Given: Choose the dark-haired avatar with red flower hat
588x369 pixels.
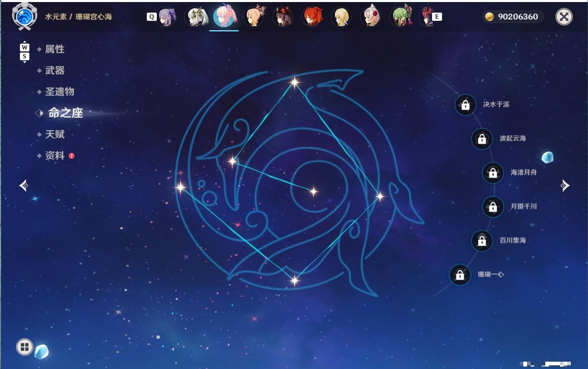Looking at the screenshot, I should 283,17.
